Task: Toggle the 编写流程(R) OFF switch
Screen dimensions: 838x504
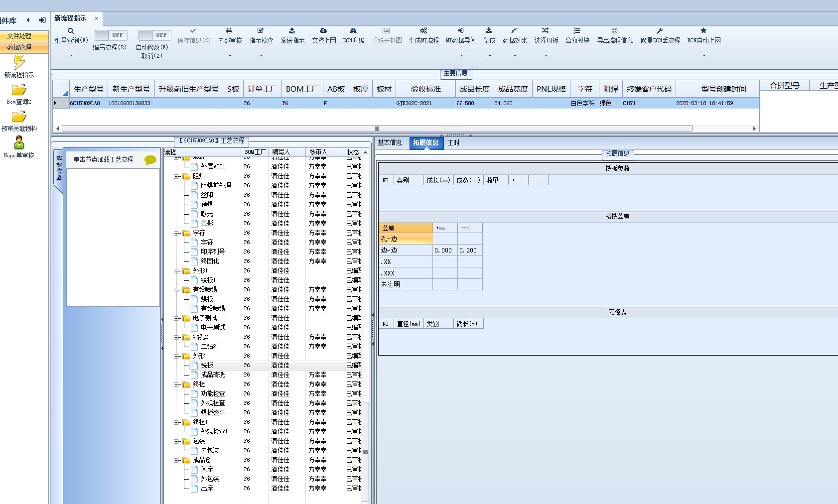Action: pos(111,35)
